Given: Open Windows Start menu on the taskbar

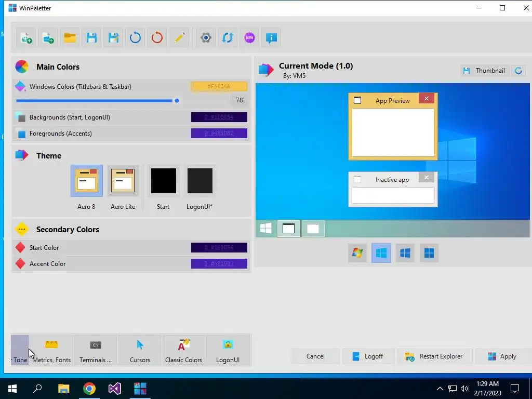Looking at the screenshot, I should (12, 389).
